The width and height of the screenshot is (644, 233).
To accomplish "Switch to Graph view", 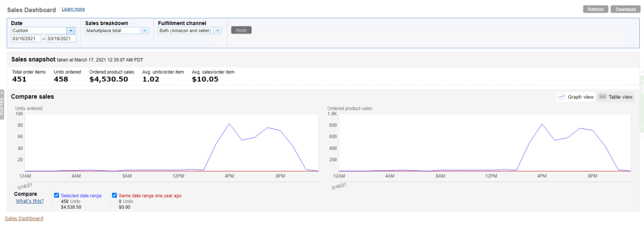I will [x=575, y=97].
